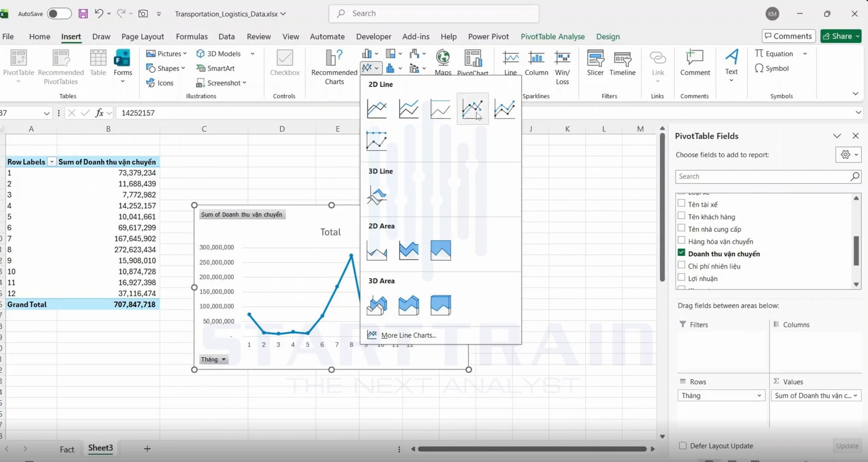868x462 pixels.
Task: Click the Share button
Action: coord(841,36)
